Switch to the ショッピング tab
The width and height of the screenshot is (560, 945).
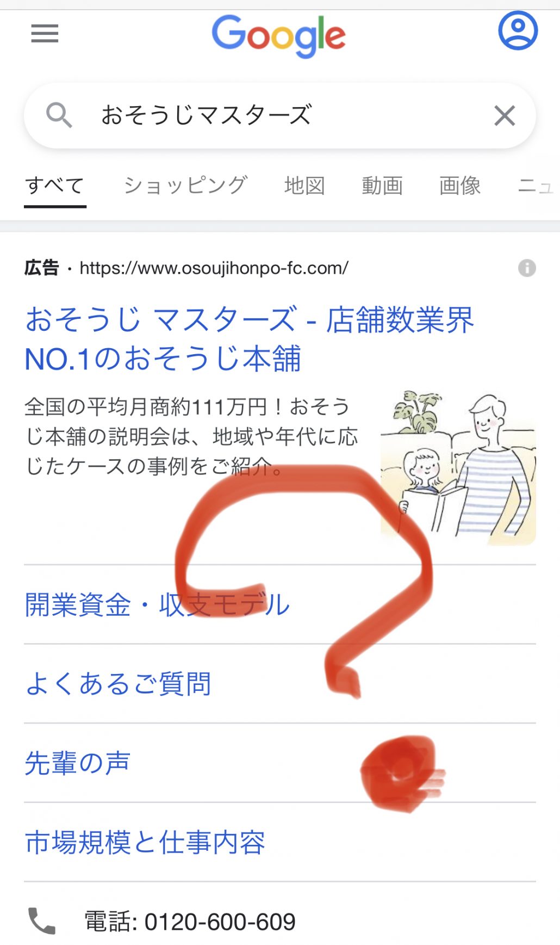click(185, 186)
